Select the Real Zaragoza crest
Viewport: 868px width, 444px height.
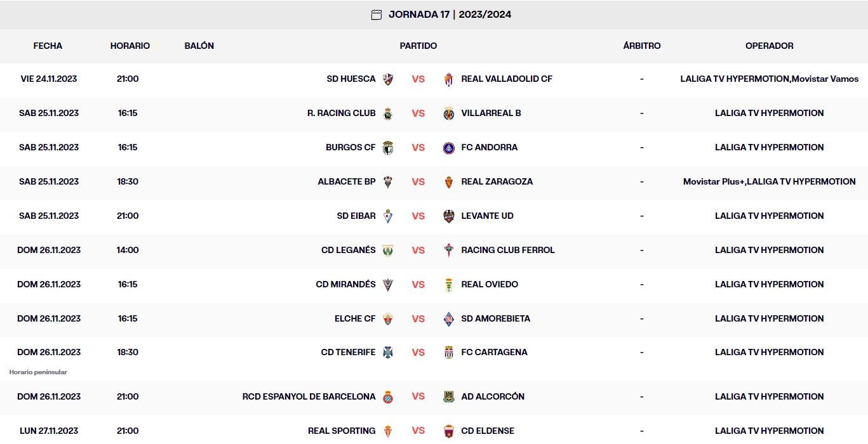tap(448, 181)
